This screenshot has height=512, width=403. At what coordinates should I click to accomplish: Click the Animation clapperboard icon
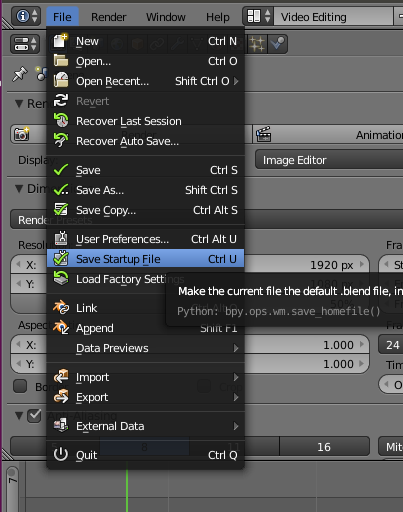(x=263, y=134)
